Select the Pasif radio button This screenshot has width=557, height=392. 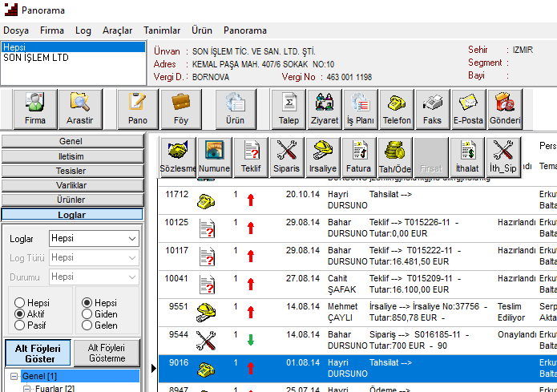pos(20,326)
